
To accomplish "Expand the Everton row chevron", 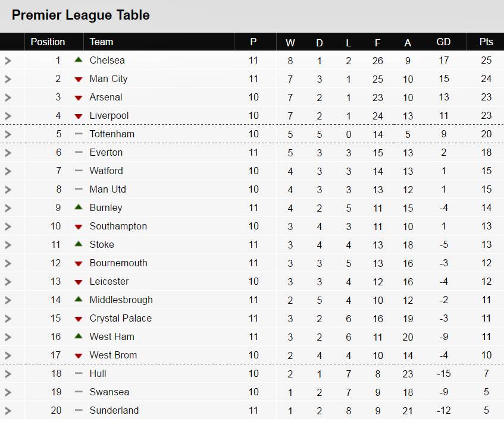I will (x=8, y=153).
